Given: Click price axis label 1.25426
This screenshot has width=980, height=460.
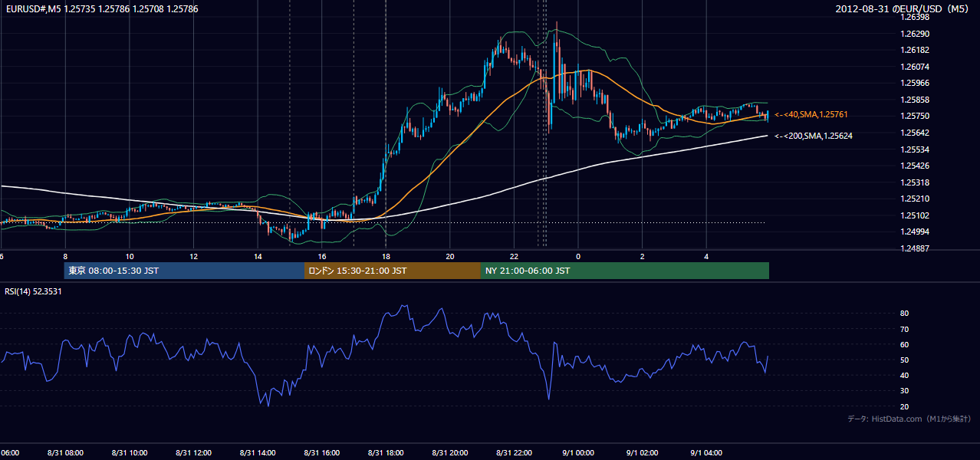Looking at the screenshot, I should pyautogui.click(x=914, y=166).
